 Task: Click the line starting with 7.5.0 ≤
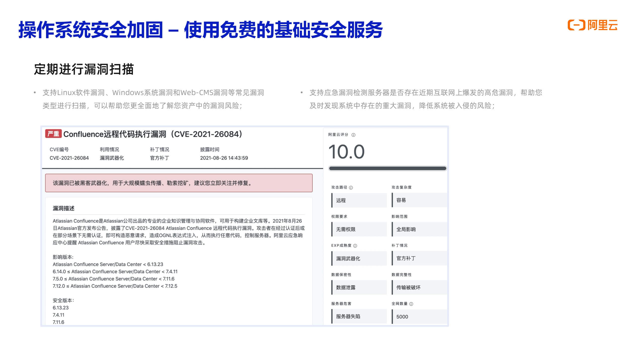[113, 279]
